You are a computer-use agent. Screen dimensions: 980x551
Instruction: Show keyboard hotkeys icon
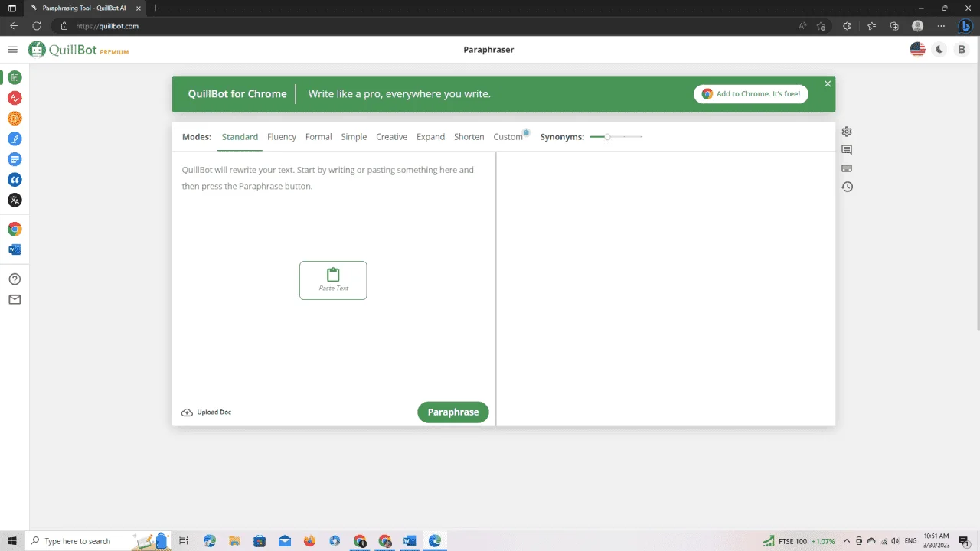847,168
